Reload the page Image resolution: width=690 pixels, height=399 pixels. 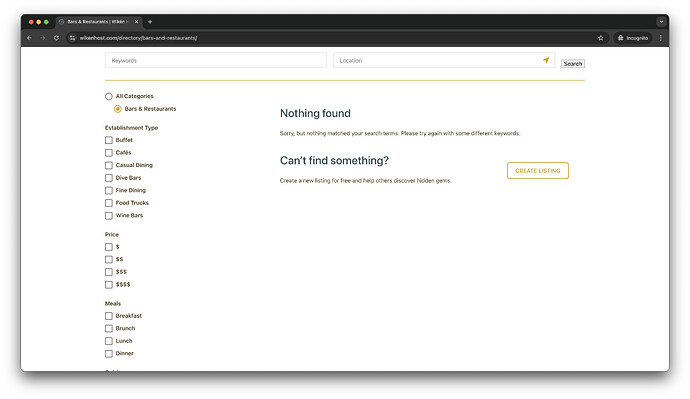coord(56,38)
